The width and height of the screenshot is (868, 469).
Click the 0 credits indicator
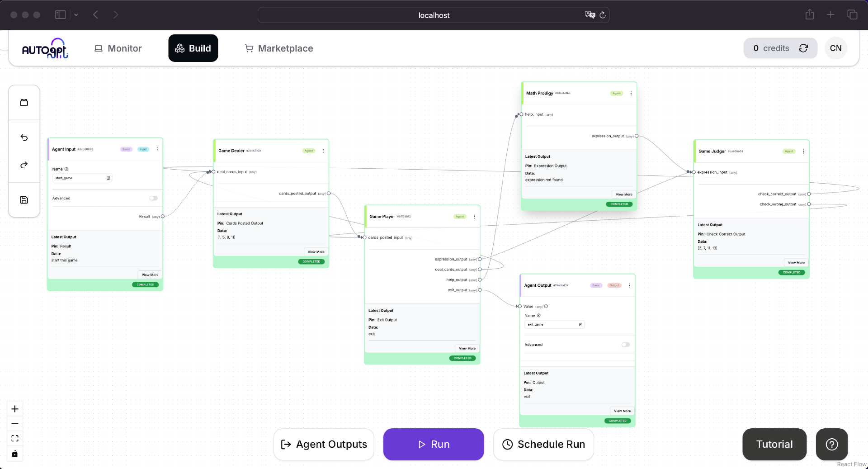(771, 48)
